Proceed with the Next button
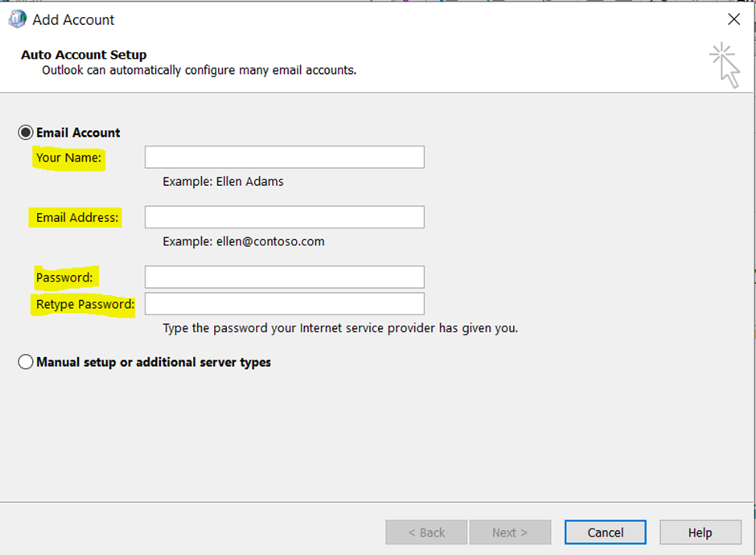Screen dimensions: 756x555 coord(510,532)
